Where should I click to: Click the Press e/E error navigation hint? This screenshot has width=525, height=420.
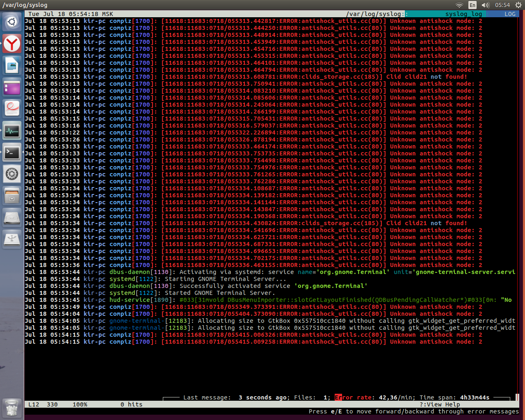coord(414,411)
